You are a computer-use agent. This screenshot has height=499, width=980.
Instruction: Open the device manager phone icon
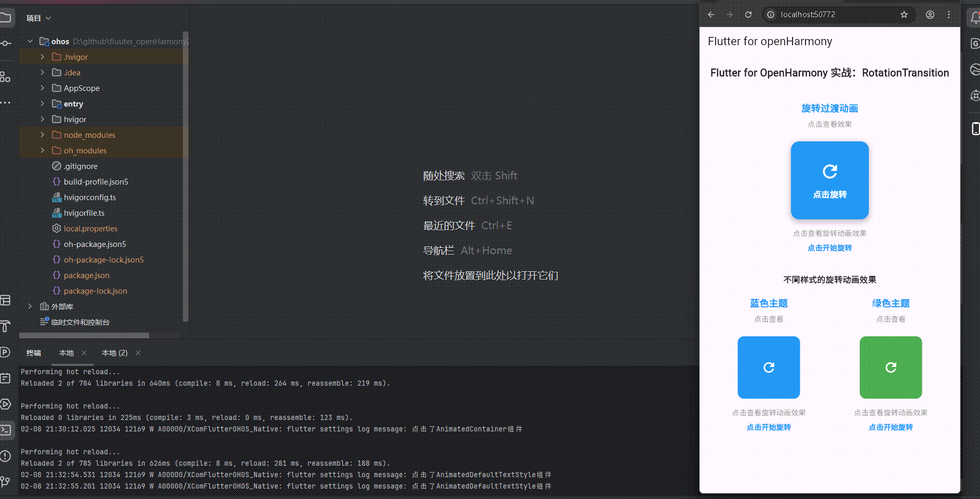975,128
